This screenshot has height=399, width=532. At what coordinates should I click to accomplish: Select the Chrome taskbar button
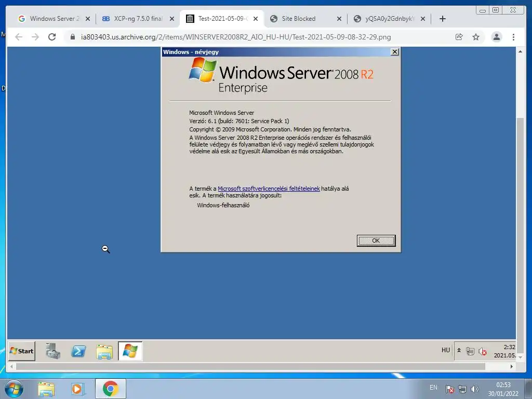111,389
